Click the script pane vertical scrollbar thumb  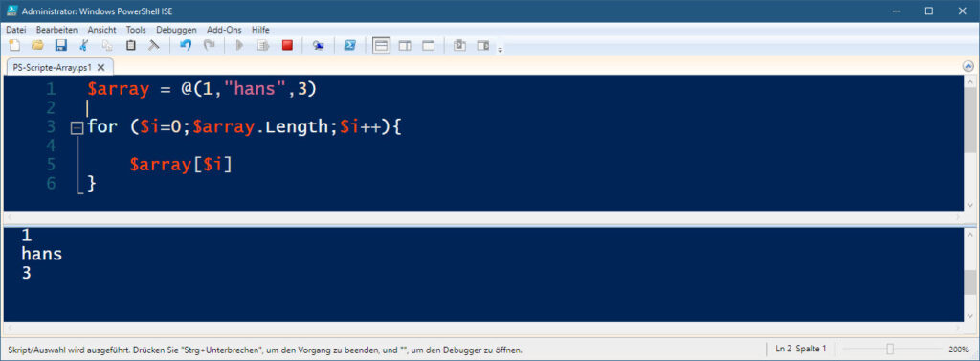pyautogui.click(x=969, y=121)
